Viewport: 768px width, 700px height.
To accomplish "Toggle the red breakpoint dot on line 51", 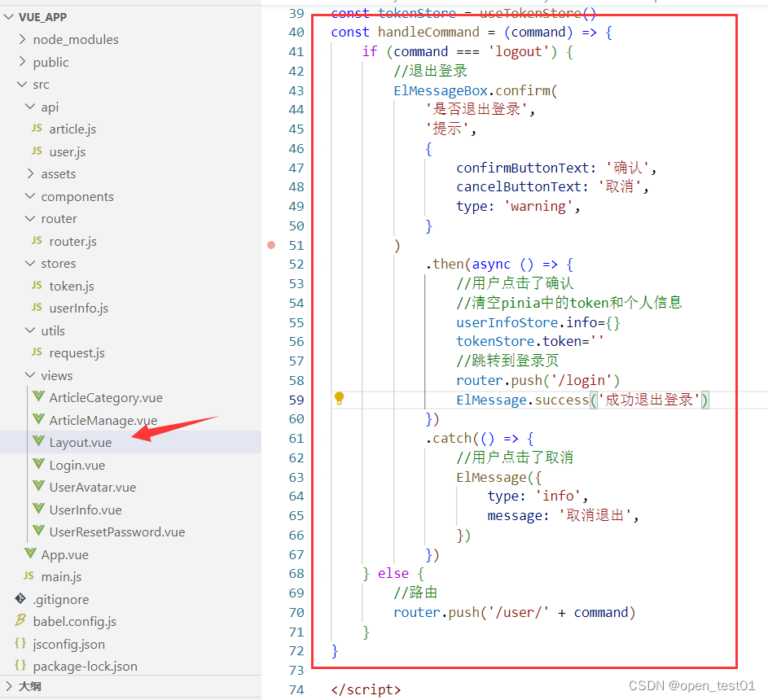I will click(271, 244).
